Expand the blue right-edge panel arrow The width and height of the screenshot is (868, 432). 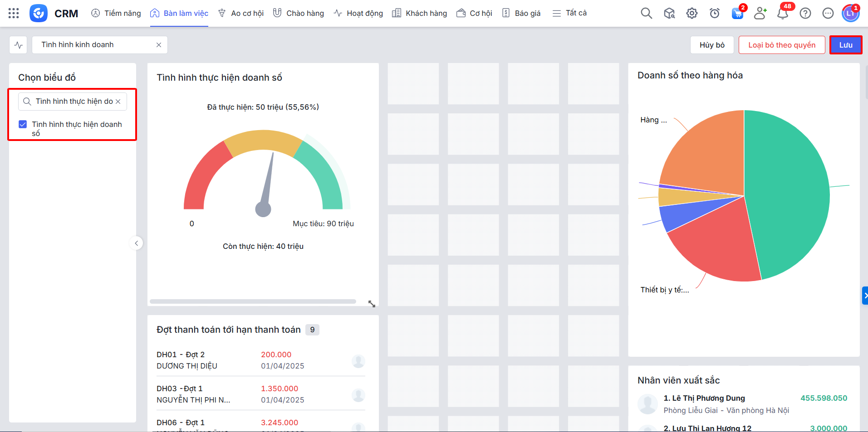(865, 296)
